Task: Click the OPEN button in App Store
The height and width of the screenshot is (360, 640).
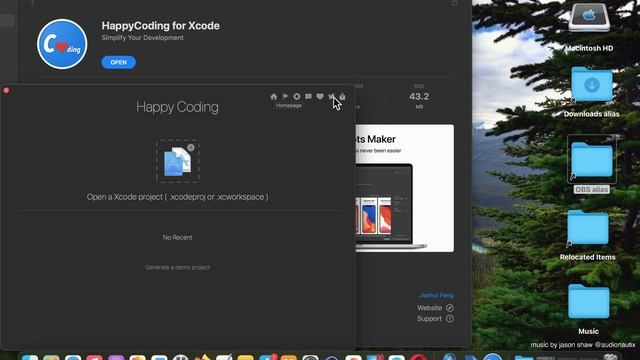Action: coord(118,62)
